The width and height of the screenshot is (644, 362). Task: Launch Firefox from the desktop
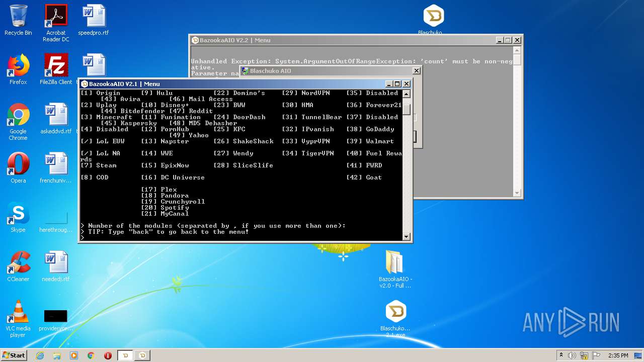18,69
